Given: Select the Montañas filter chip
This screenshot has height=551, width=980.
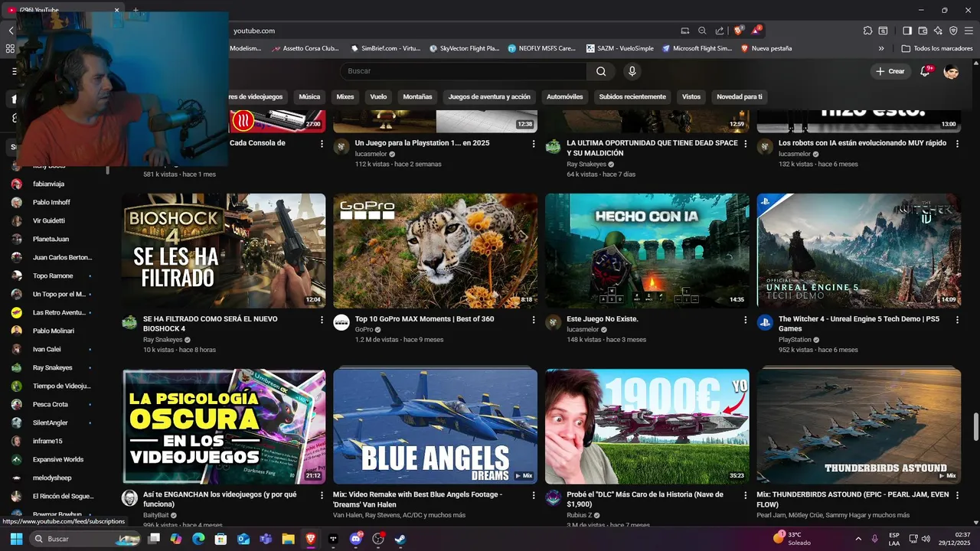Looking at the screenshot, I should (x=417, y=97).
